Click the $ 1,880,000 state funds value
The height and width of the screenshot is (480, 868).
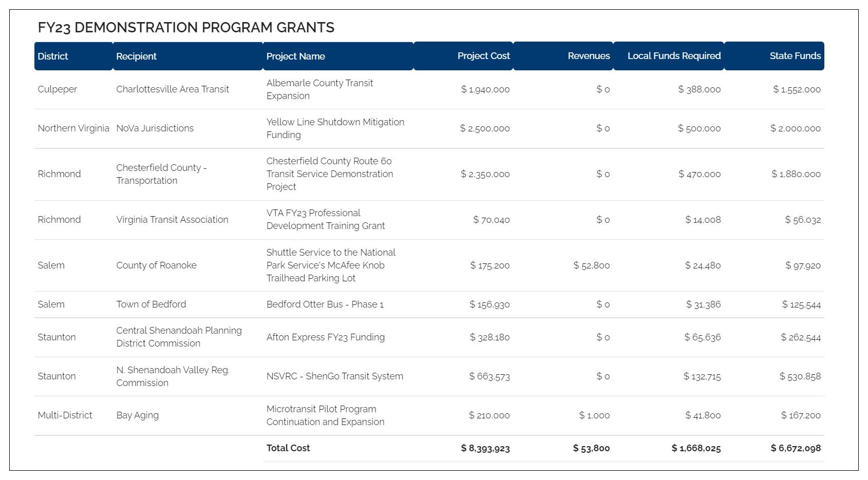tap(796, 174)
